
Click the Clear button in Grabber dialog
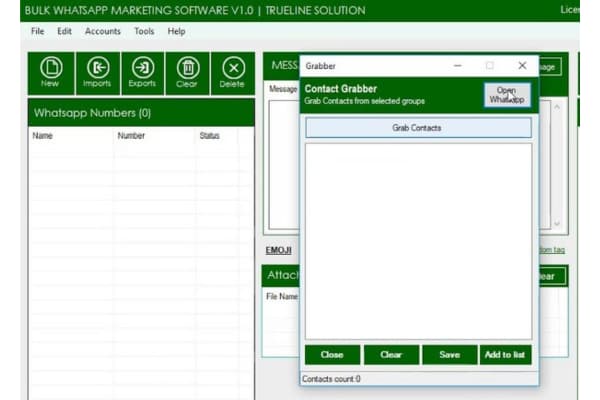pos(391,355)
